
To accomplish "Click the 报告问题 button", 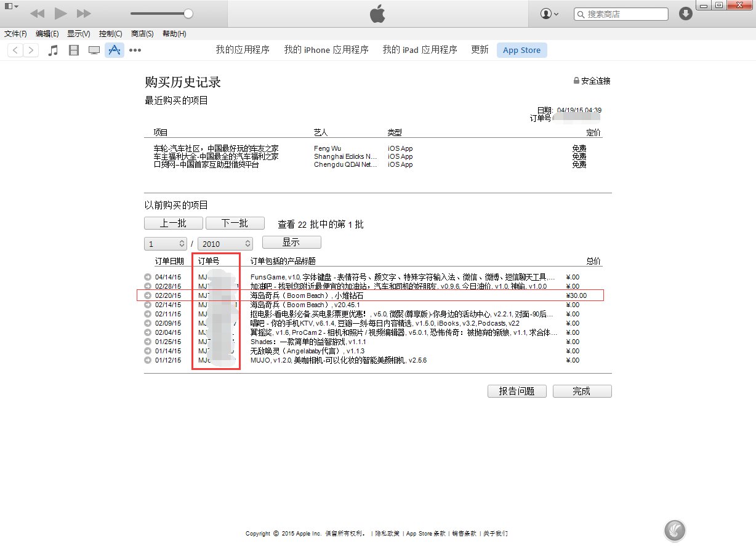I will coord(517,391).
